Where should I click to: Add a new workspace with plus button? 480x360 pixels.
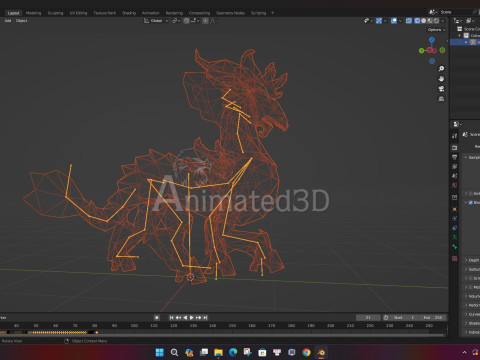pos(272,13)
